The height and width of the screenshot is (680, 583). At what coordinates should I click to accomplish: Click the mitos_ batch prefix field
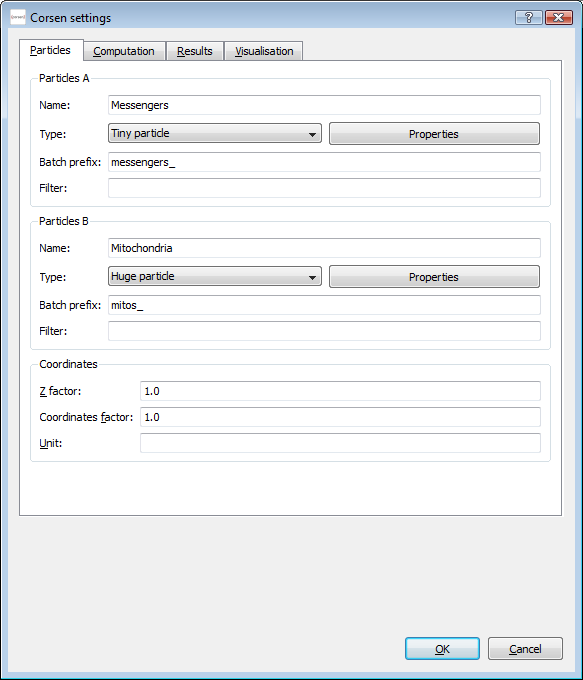tap(324, 305)
